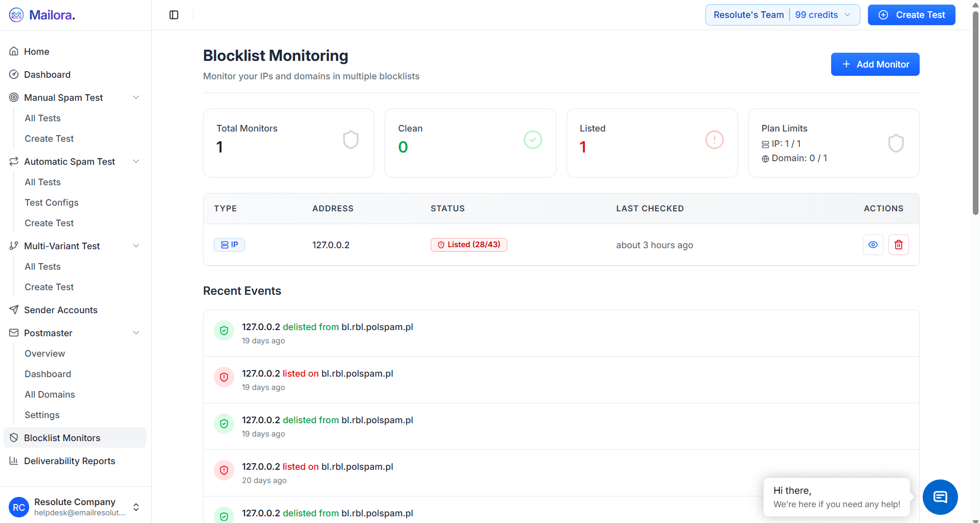This screenshot has width=980, height=523.
Task: Open the sidebar collapse toggle icon
Action: click(x=173, y=15)
